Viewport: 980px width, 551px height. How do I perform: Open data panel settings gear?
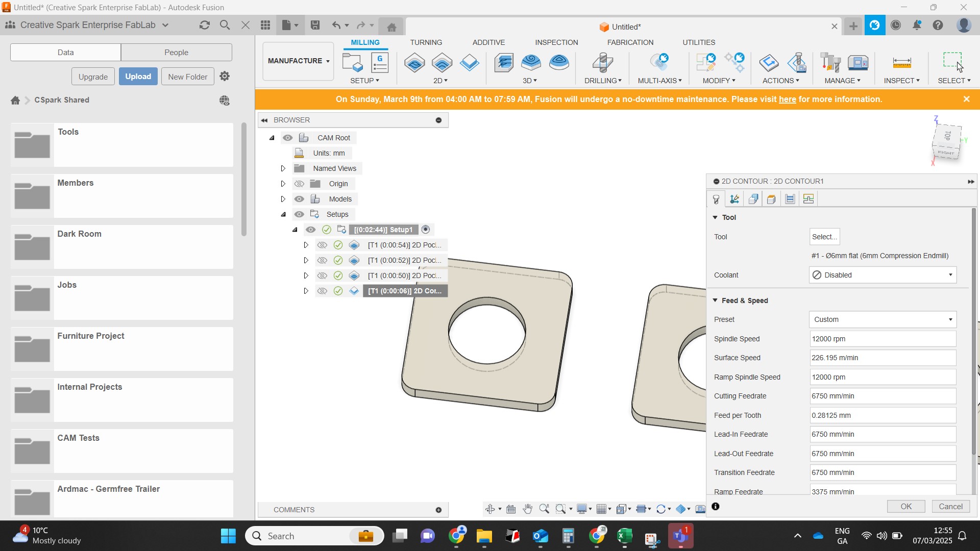(x=225, y=76)
